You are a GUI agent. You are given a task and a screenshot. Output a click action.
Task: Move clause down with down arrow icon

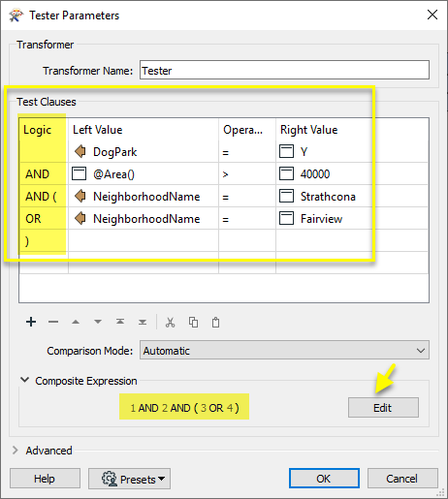click(x=98, y=322)
